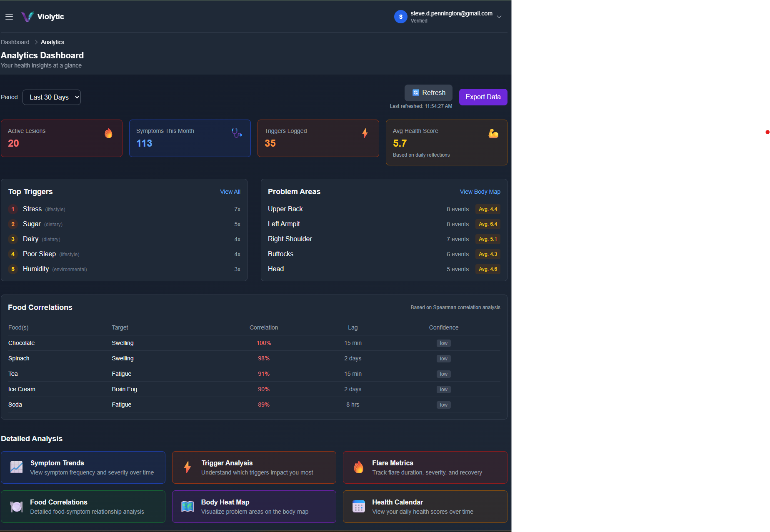770x532 pixels.
Task: Open the Health Calendar via its calendar icon
Action: pos(358,506)
